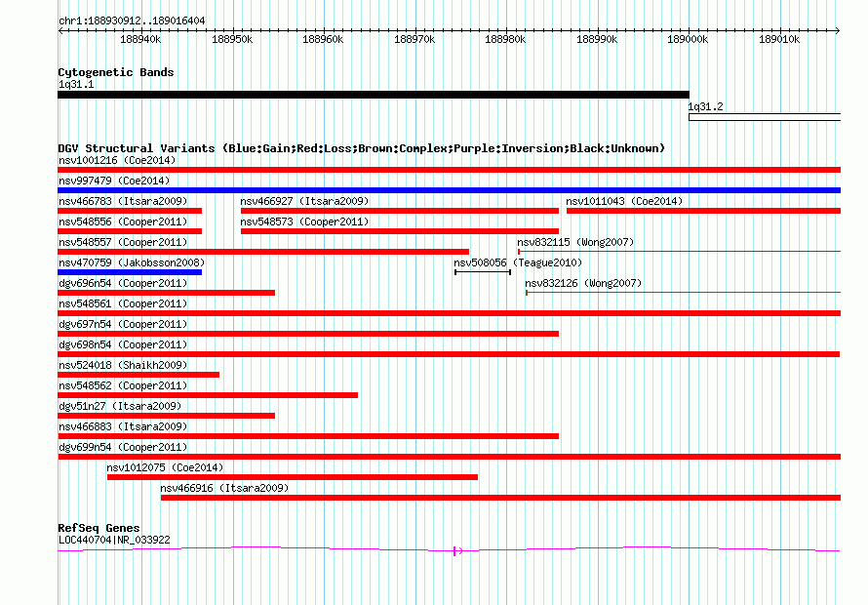Click the 189000k ruler tick label
This screenshot has height=605, width=868.
(x=688, y=39)
